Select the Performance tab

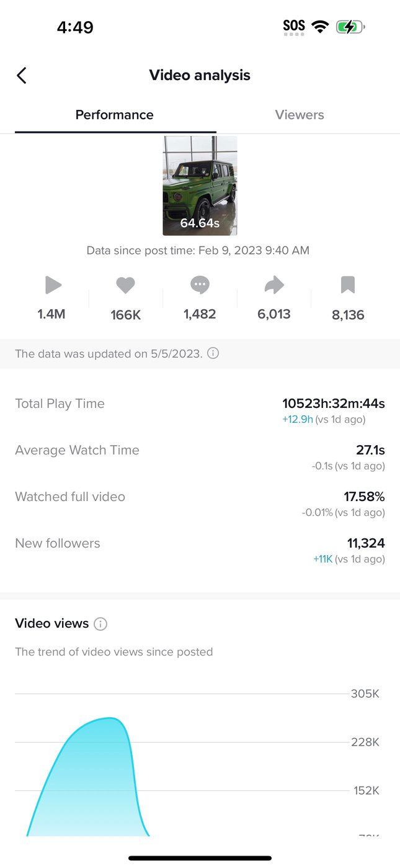pyautogui.click(x=115, y=115)
